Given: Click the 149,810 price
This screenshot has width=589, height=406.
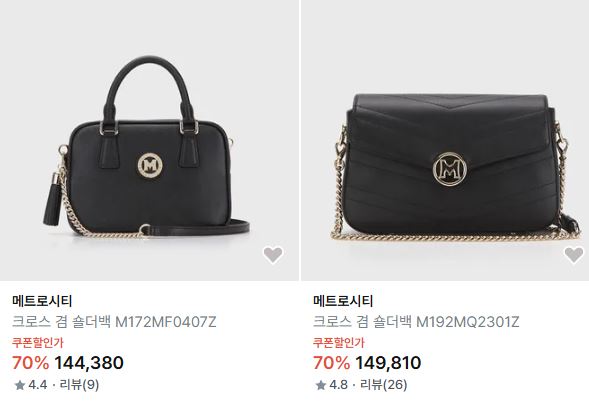Looking at the screenshot, I should [x=388, y=363].
